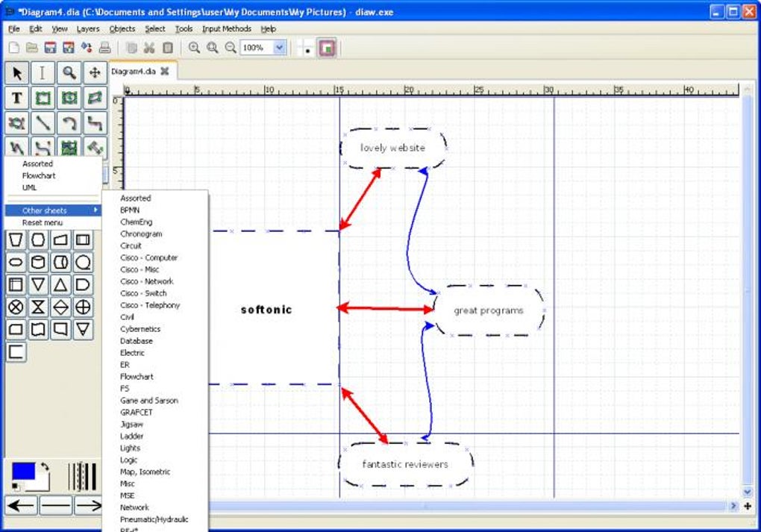
Task: Open the zoom percentage dropdown arrow
Action: coord(280,48)
